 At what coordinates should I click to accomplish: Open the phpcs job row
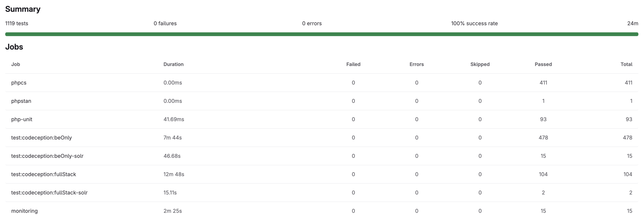click(x=19, y=83)
